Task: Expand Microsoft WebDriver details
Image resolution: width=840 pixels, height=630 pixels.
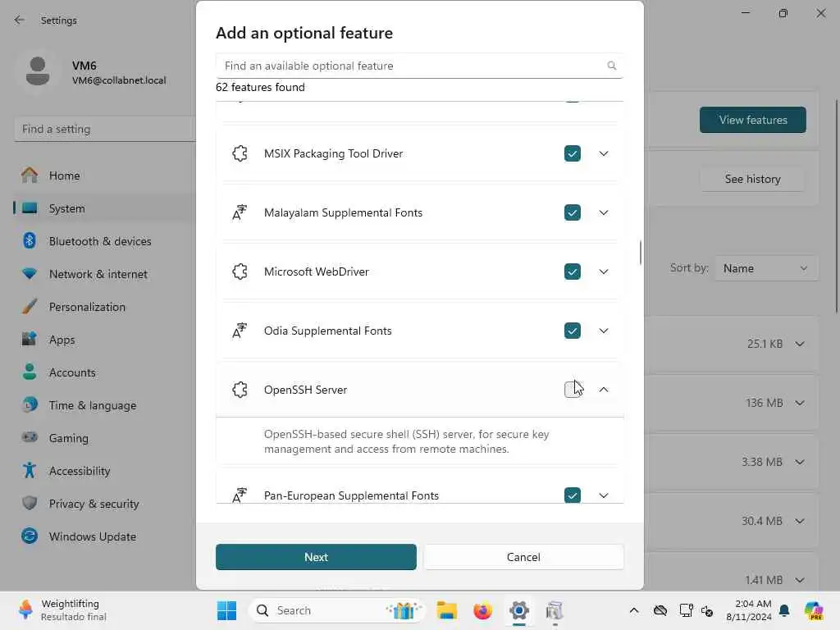Action: [x=604, y=272]
